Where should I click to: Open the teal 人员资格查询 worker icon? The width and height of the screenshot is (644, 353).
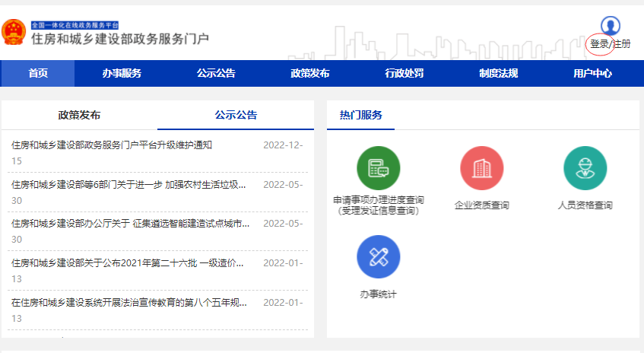pos(585,168)
